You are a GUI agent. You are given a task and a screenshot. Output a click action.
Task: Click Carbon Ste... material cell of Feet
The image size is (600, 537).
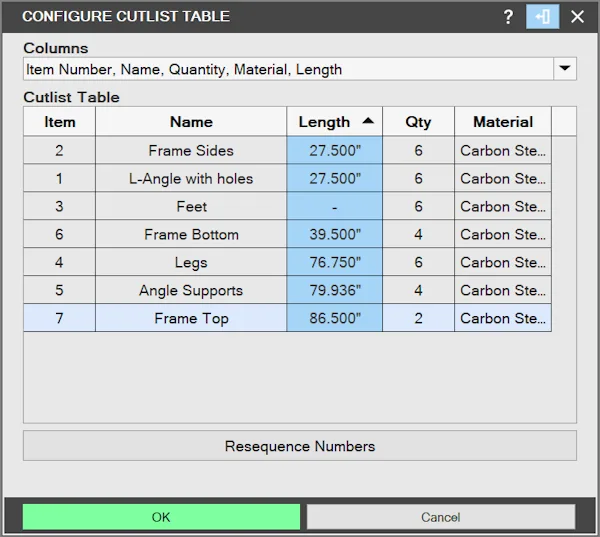[503, 206]
